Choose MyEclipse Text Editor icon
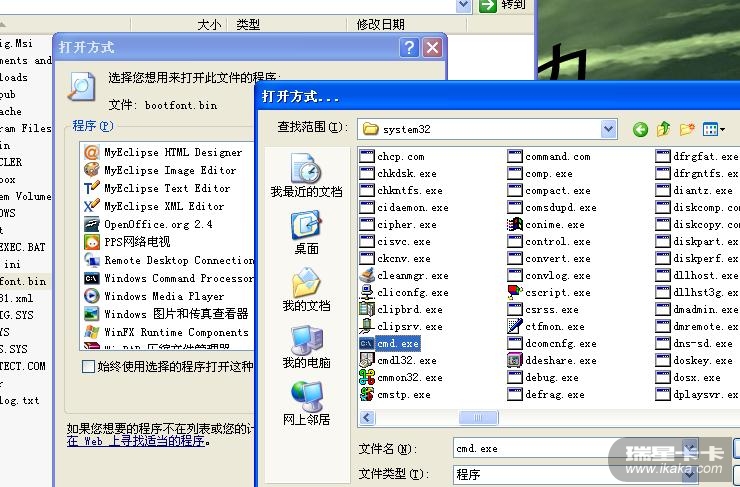The image size is (740, 487). point(92,188)
